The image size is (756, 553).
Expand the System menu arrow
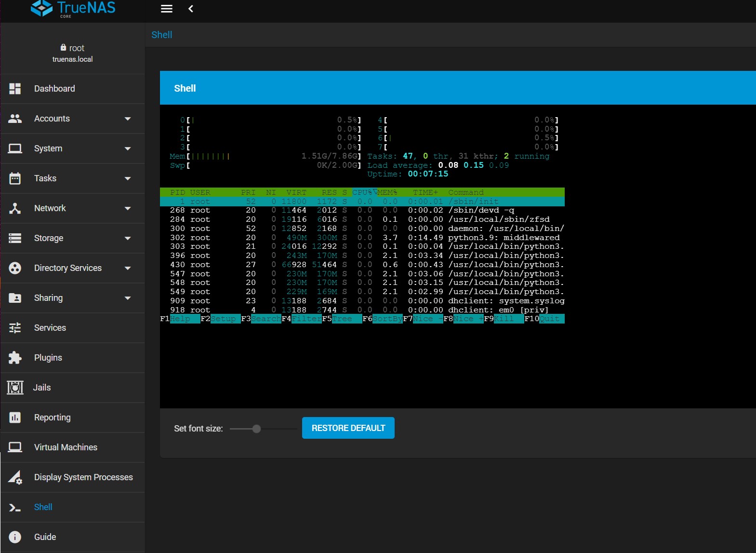(128, 148)
